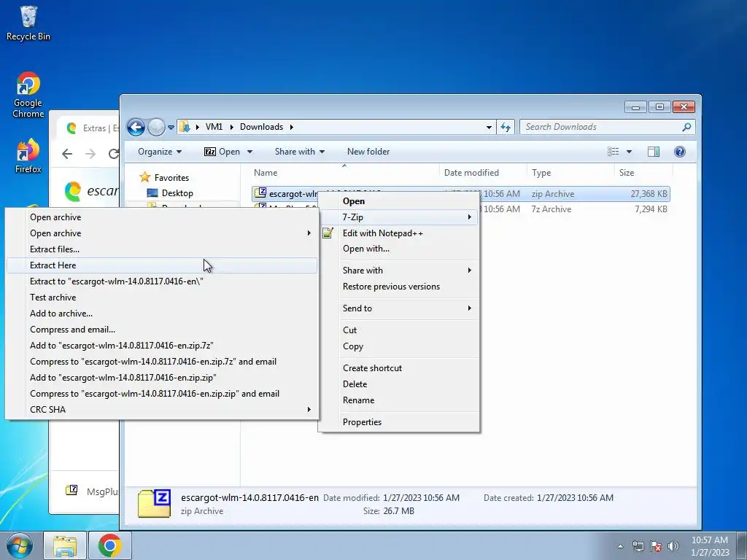747x560 pixels.
Task: Click the Open button in toolbar
Action: pyautogui.click(x=222, y=152)
